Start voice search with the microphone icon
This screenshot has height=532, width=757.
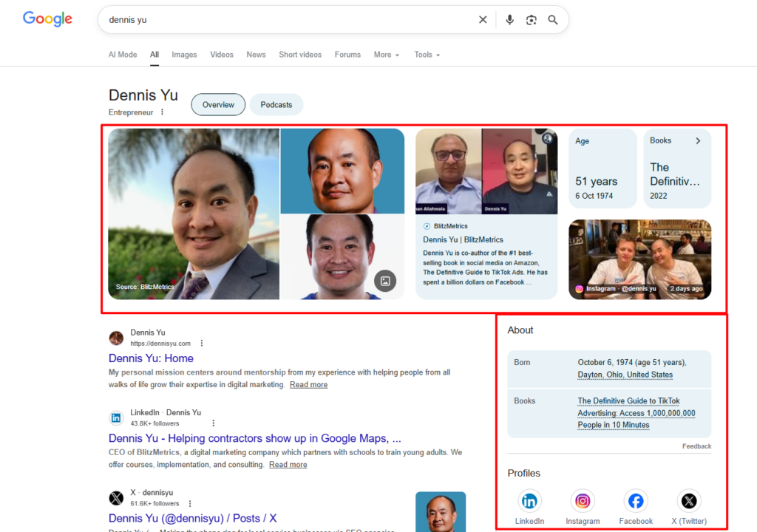(509, 20)
